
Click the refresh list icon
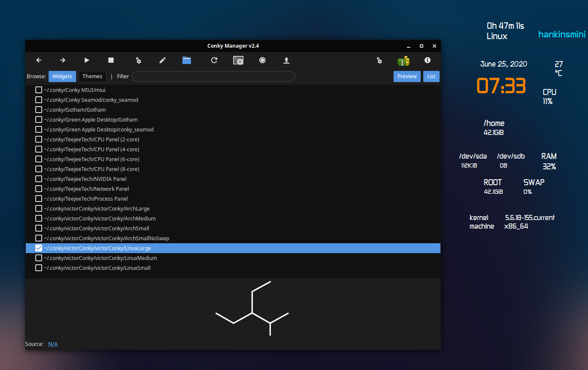pos(214,61)
